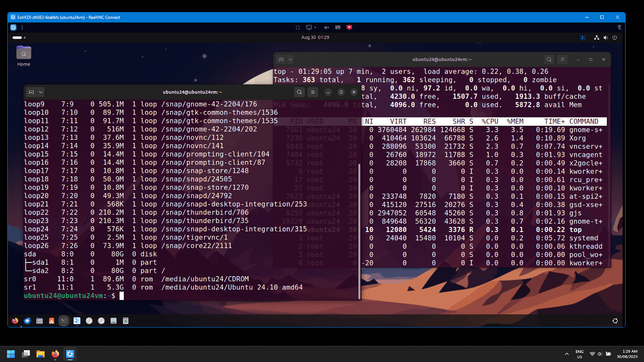Expand the tab dropdown arrow in the top terminal
This screenshot has height=362, width=644.
pos(290,60)
